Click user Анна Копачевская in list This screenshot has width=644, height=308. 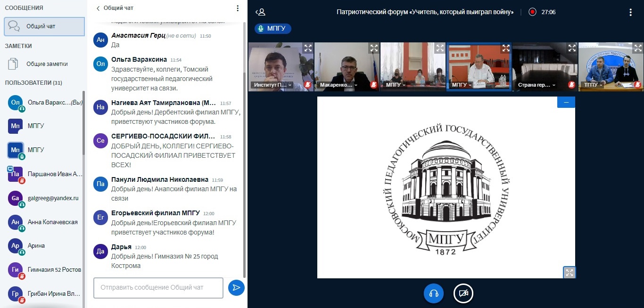point(52,222)
